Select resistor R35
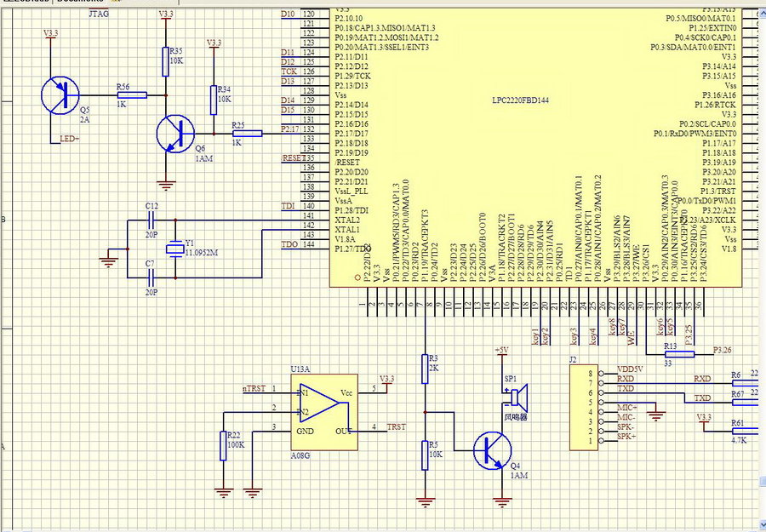This screenshot has height=532, width=766. [x=166, y=61]
